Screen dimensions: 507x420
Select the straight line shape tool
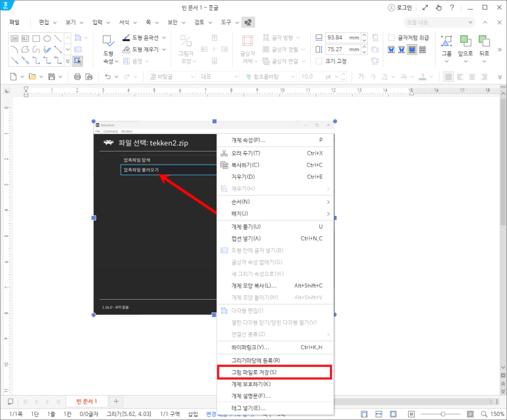58,39
